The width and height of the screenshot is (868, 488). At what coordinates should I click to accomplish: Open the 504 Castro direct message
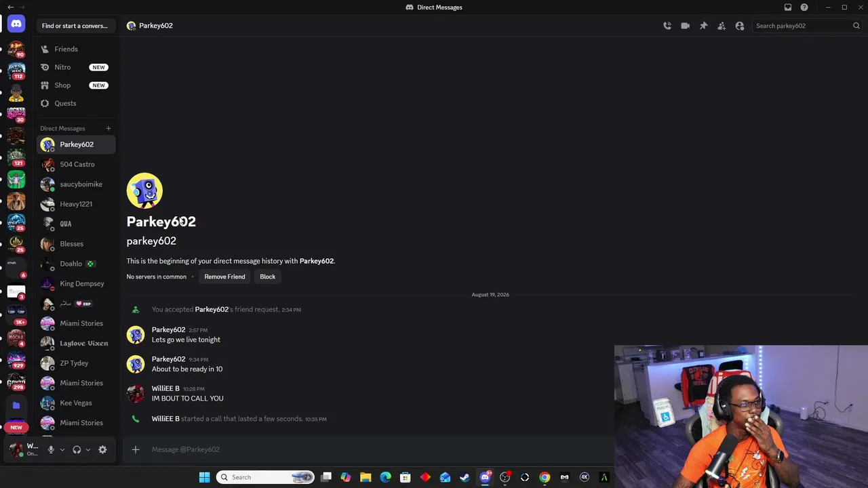tap(76, 164)
